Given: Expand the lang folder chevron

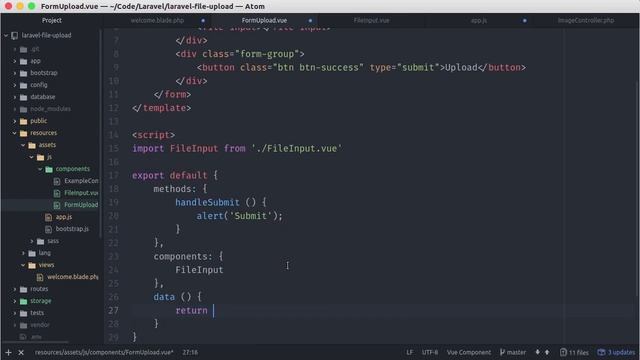Looking at the screenshot, I should pos(23,253).
